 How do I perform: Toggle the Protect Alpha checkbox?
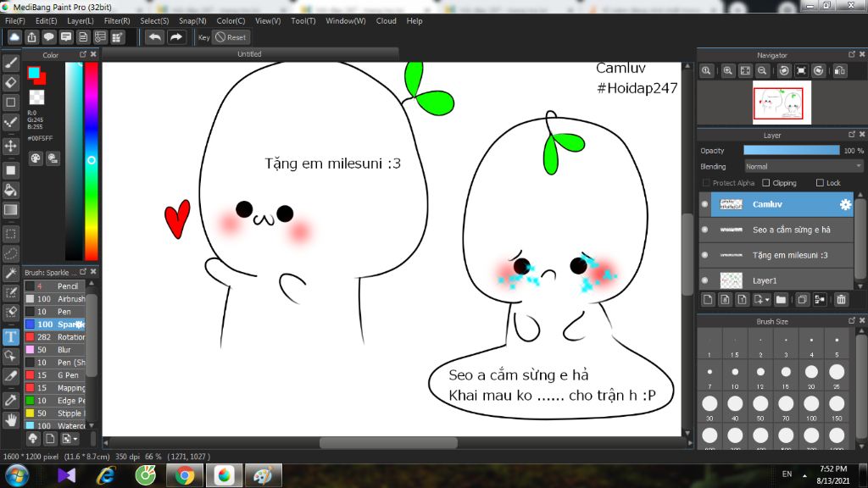tap(706, 183)
